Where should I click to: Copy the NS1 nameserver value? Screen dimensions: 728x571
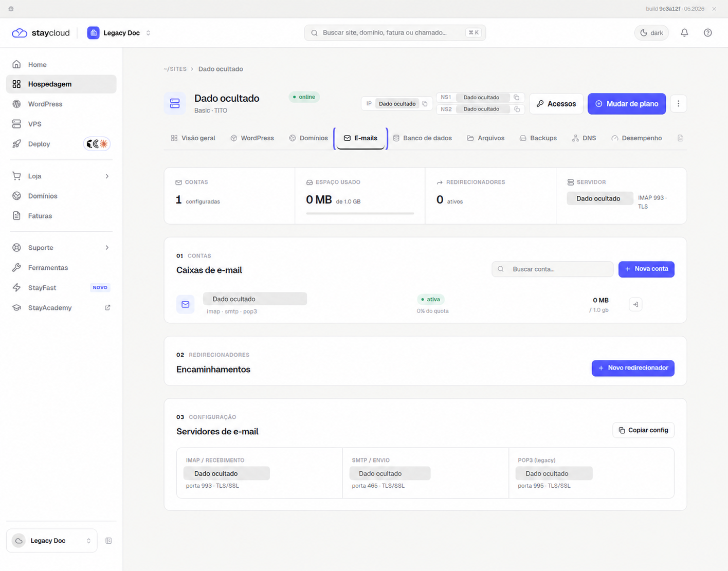517,97
